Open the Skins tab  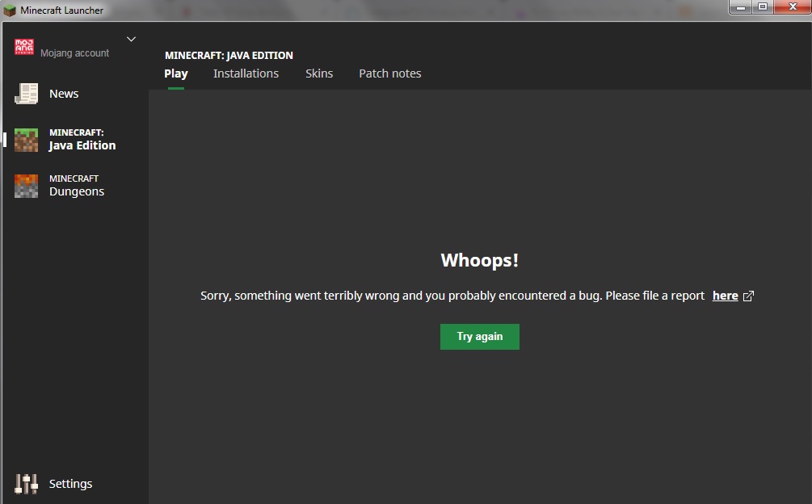click(319, 73)
